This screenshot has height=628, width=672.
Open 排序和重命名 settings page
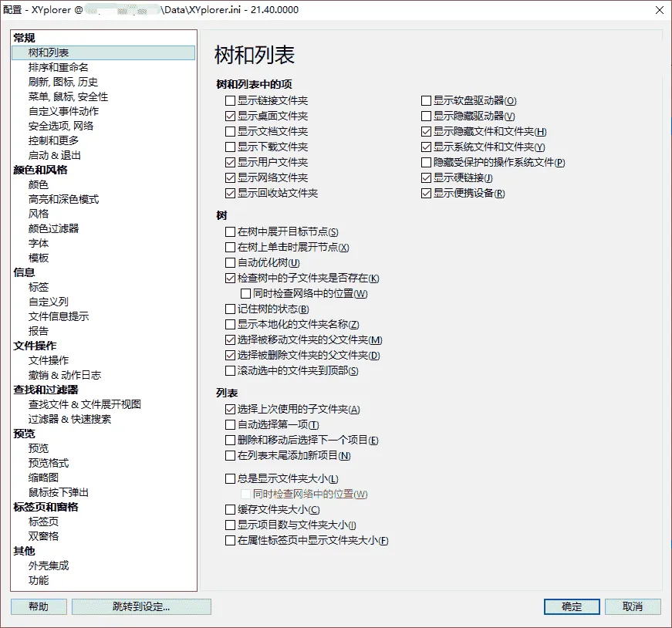[x=59, y=67]
